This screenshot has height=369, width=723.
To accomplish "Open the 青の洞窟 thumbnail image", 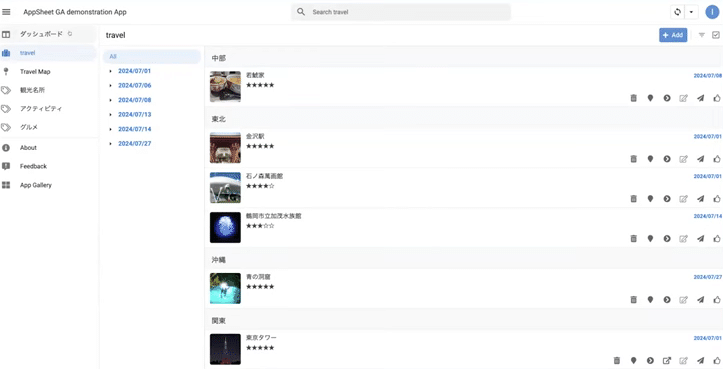I will click(225, 288).
